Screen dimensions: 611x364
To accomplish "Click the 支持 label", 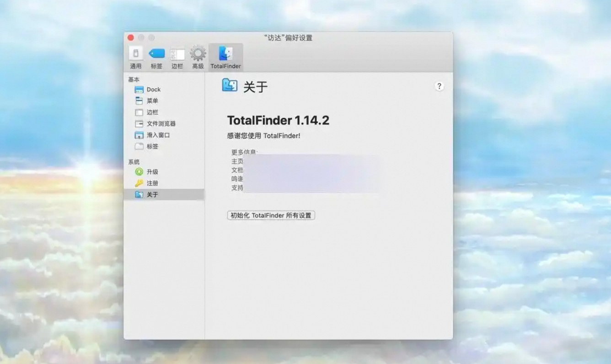I will 237,188.
